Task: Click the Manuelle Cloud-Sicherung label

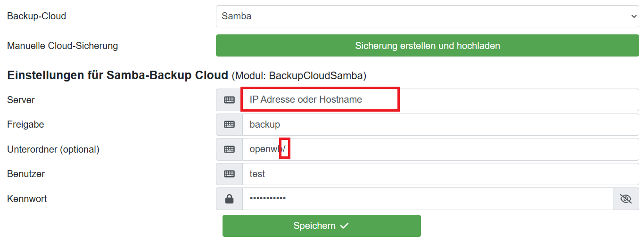Action: pos(62,46)
